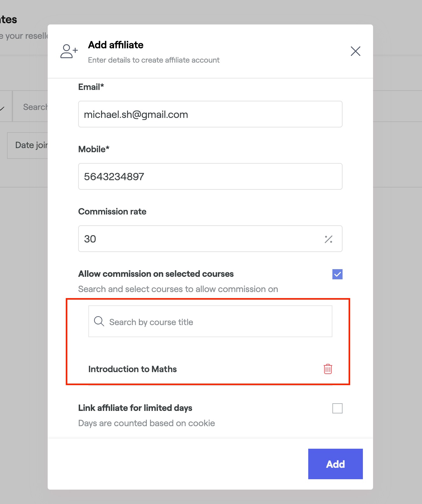Click the Add affiliate dialog title
Image resolution: width=422 pixels, height=504 pixels.
pos(116,45)
